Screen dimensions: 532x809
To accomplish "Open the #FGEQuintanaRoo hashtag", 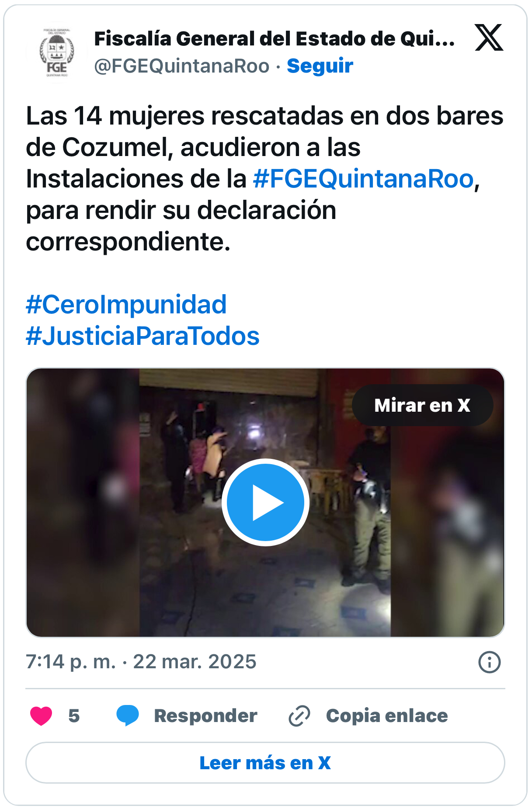I will [363, 179].
